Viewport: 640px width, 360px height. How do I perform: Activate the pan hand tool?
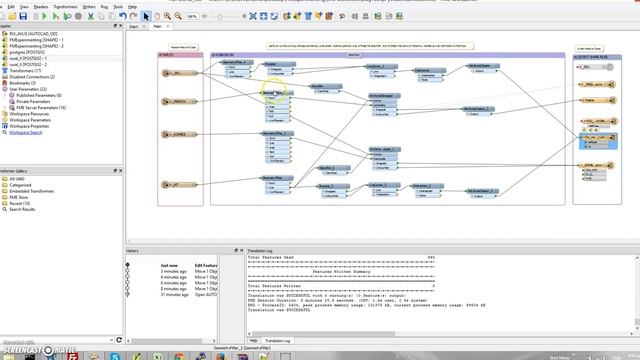[157, 16]
